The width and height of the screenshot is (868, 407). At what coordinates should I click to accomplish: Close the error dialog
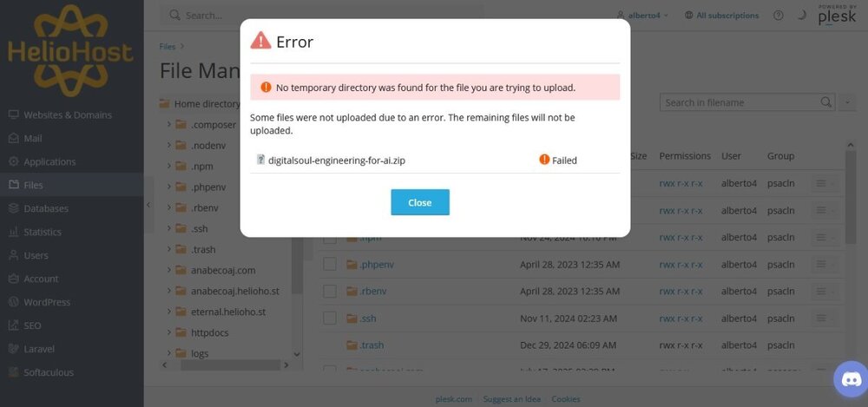(419, 202)
